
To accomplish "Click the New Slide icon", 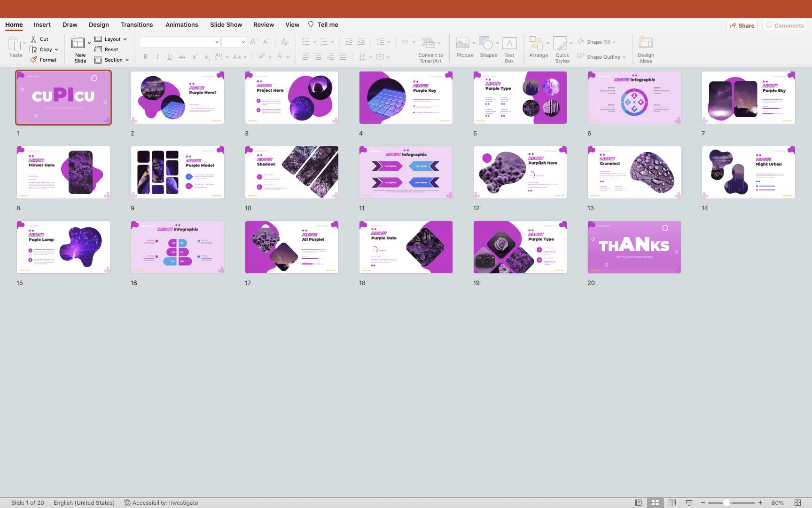I will (78, 43).
